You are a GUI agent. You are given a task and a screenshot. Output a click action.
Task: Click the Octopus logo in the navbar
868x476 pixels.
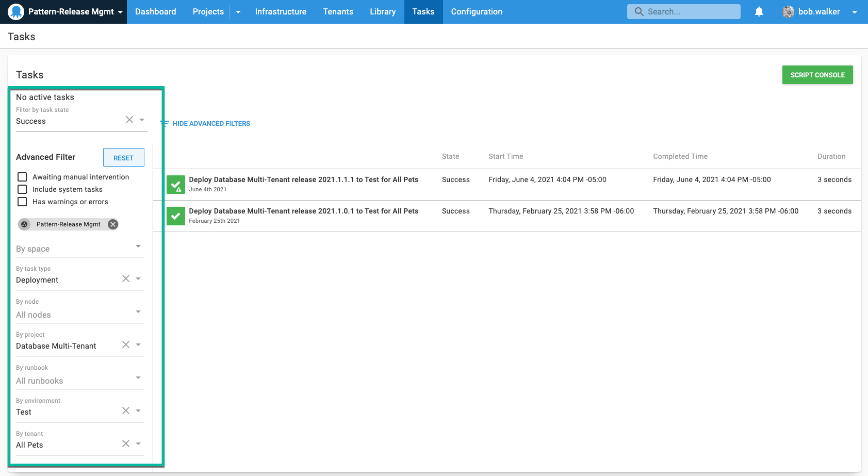tap(15, 11)
